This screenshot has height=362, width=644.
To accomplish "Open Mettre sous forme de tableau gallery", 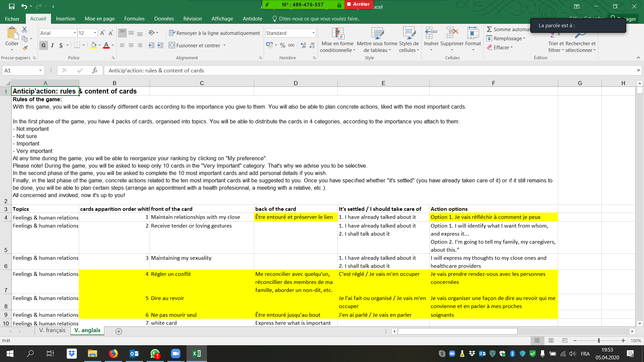I will [x=377, y=40].
